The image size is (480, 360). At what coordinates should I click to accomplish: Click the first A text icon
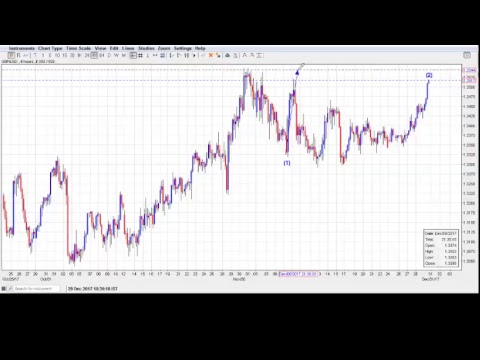(x=245, y=55)
